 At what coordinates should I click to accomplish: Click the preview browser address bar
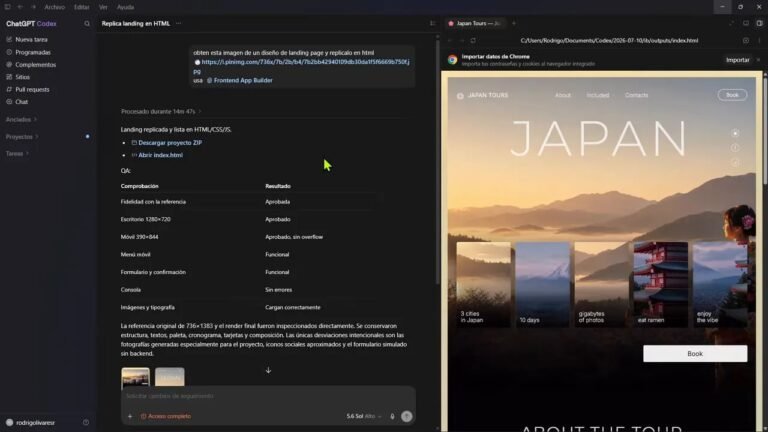click(x=609, y=41)
